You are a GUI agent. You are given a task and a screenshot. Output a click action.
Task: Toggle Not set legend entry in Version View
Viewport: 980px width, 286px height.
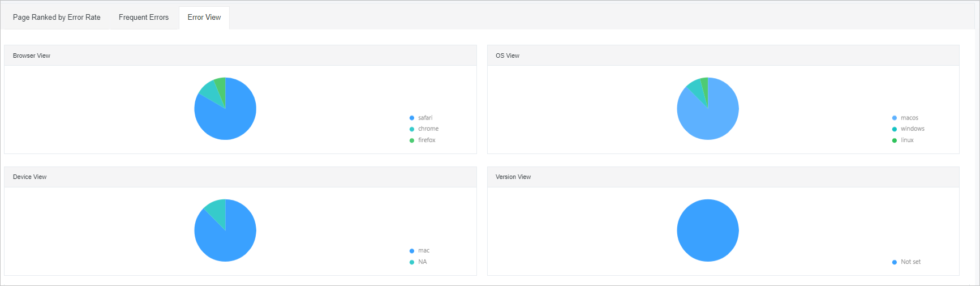pos(906,262)
